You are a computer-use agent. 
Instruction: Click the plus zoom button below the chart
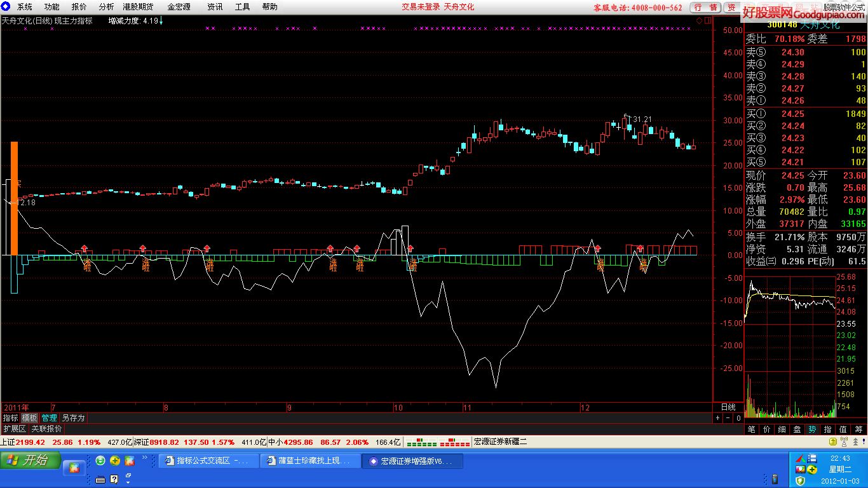[x=717, y=418]
